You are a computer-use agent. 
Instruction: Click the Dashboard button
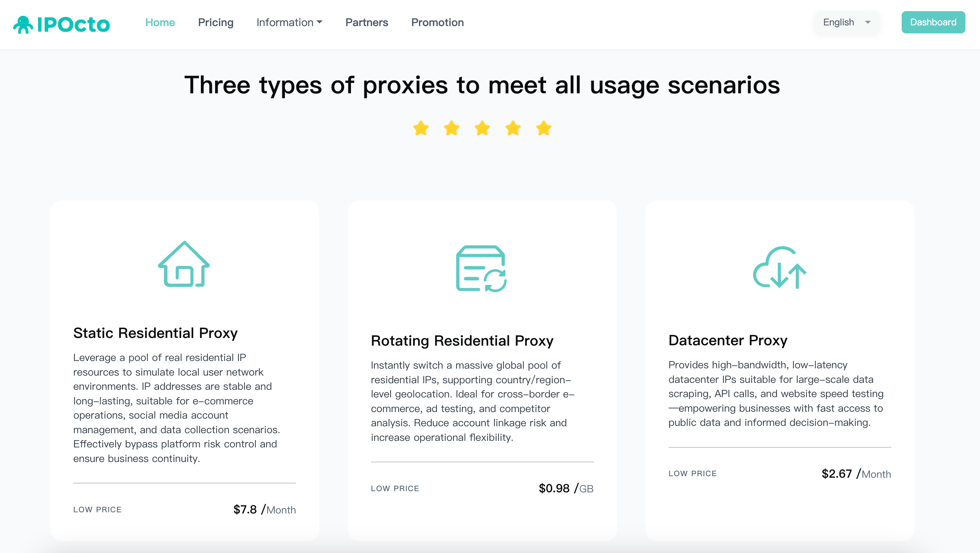click(x=933, y=22)
